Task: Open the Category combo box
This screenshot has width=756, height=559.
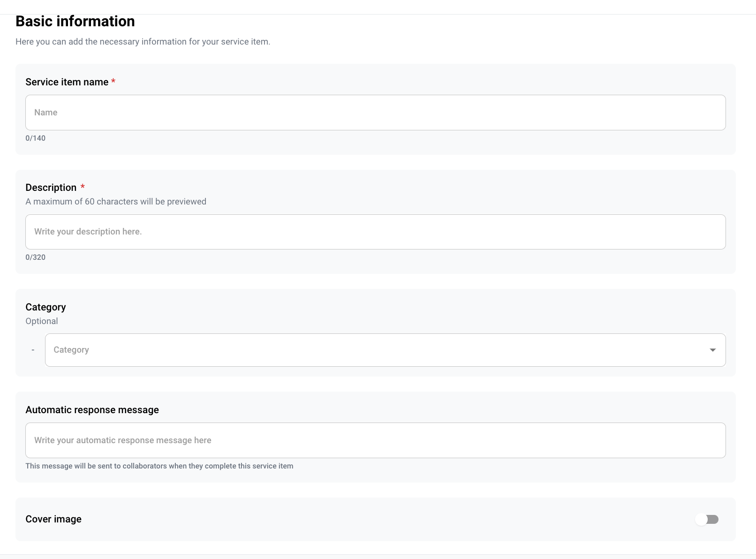Action: (375, 350)
